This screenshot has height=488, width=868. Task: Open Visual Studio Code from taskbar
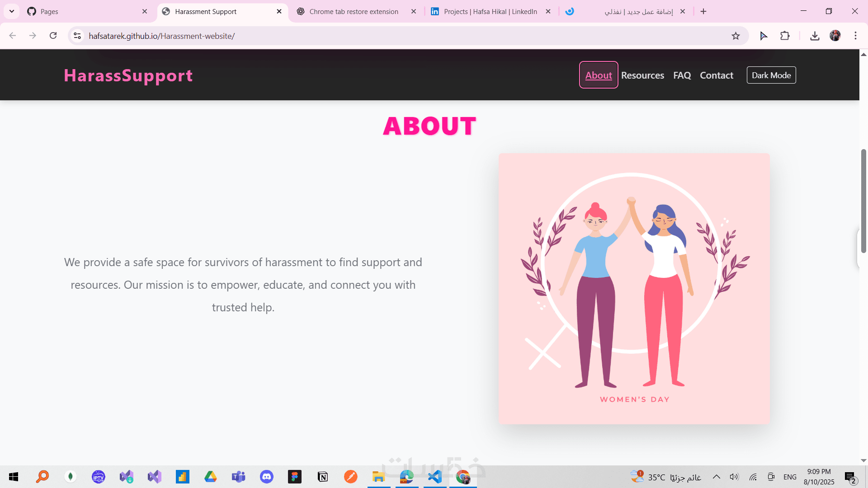[435, 477]
